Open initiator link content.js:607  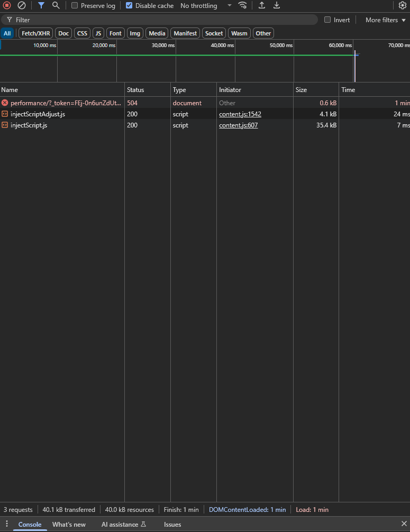point(238,125)
